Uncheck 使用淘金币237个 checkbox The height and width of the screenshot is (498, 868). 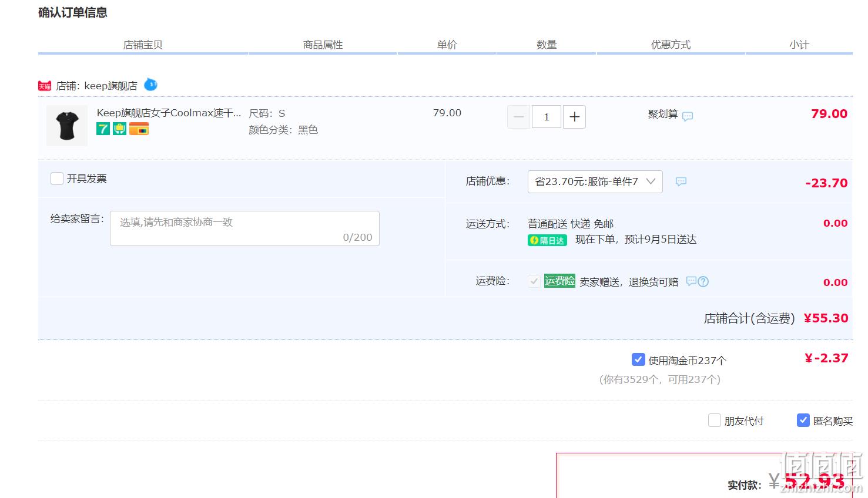click(638, 359)
